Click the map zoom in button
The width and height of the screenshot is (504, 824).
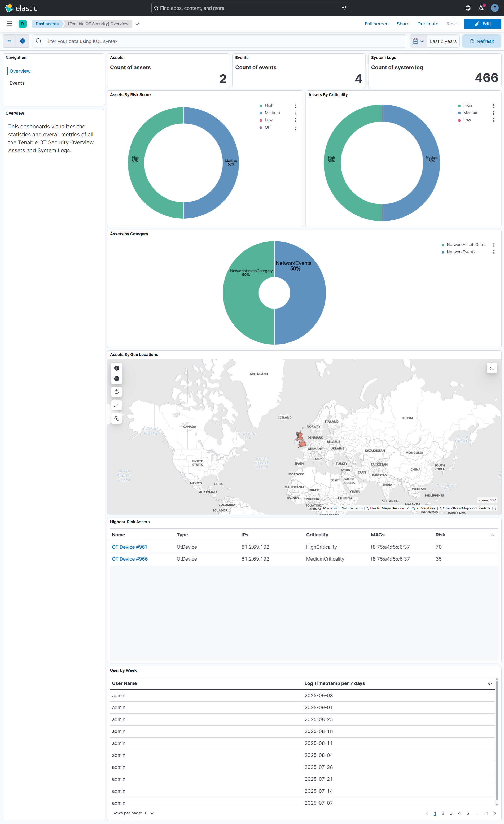coord(117,368)
